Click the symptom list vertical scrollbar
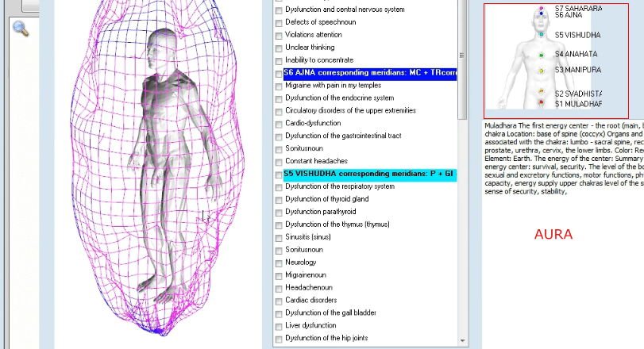The width and height of the screenshot is (644, 349). tap(463, 198)
